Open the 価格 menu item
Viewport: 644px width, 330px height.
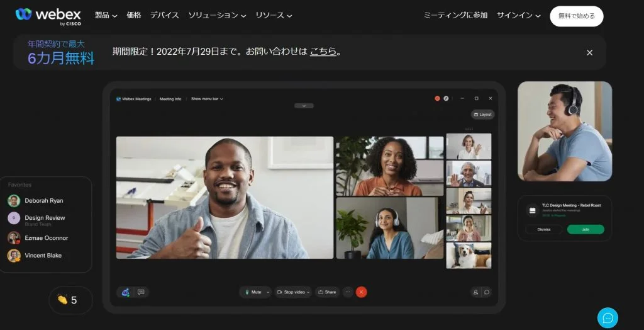(x=134, y=15)
